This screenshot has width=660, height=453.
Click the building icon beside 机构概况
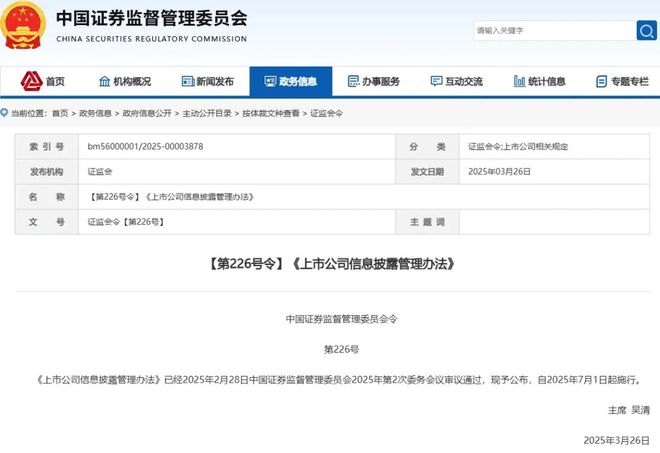point(104,81)
